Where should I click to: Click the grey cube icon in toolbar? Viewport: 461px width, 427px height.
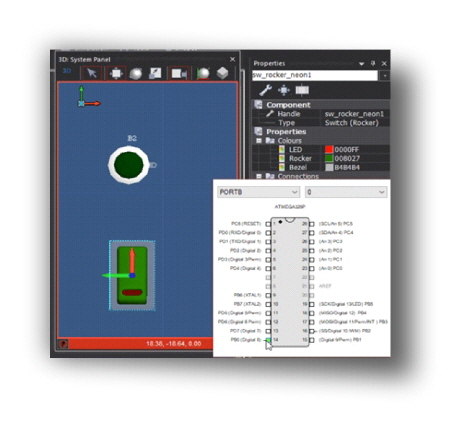222,73
